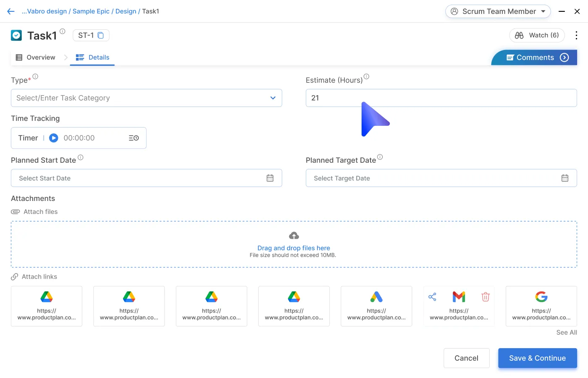Image resolution: width=588 pixels, height=378 pixels.
Task: Copy the ST-1 task ID
Action: (x=101, y=36)
